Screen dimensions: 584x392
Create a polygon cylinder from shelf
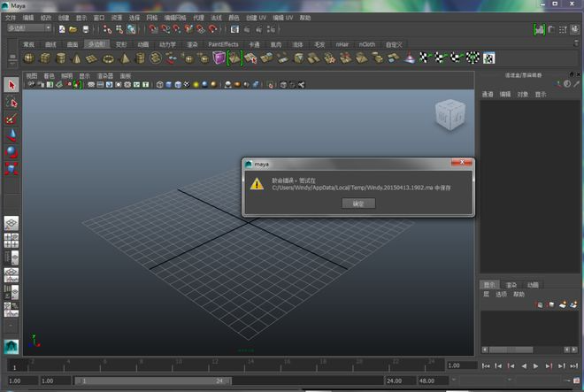[x=61, y=58]
